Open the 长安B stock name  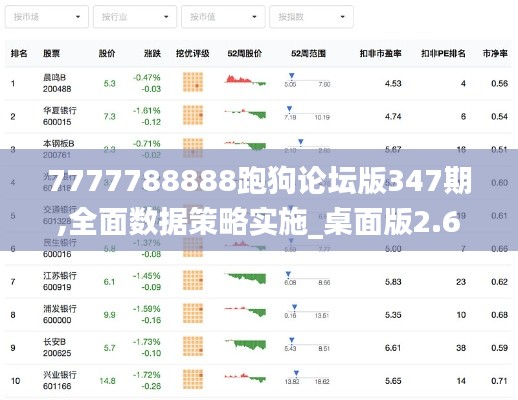tap(54, 342)
